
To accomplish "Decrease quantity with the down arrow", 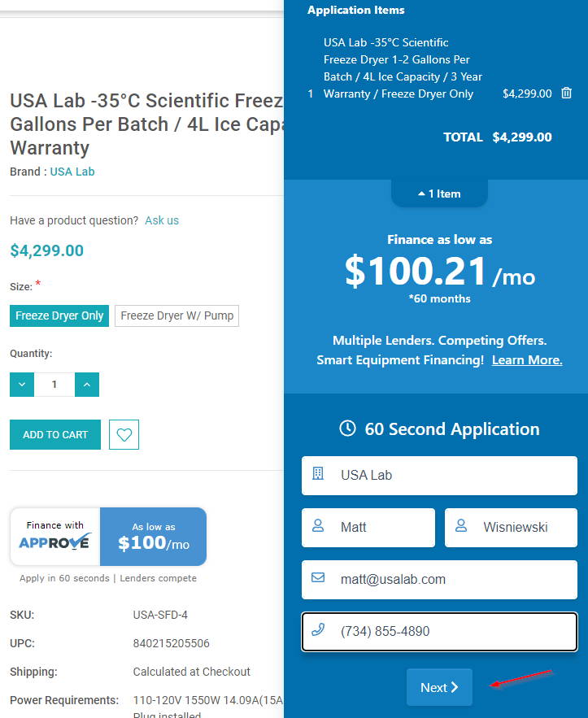I will point(22,385).
